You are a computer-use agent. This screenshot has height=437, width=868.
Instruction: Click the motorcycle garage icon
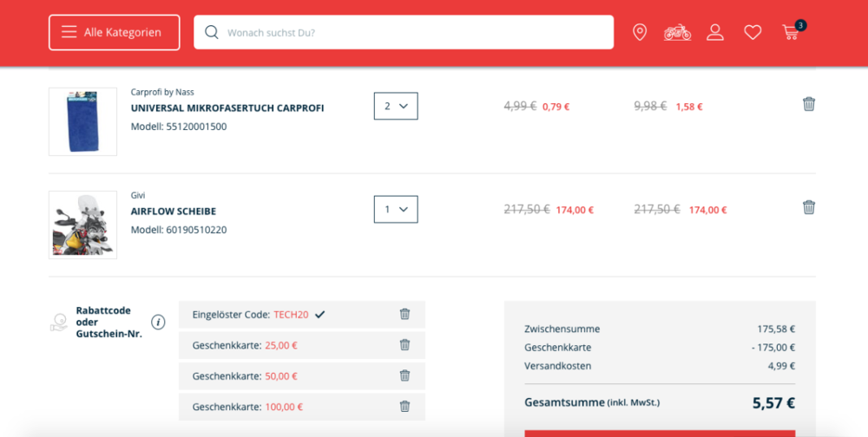point(677,32)
